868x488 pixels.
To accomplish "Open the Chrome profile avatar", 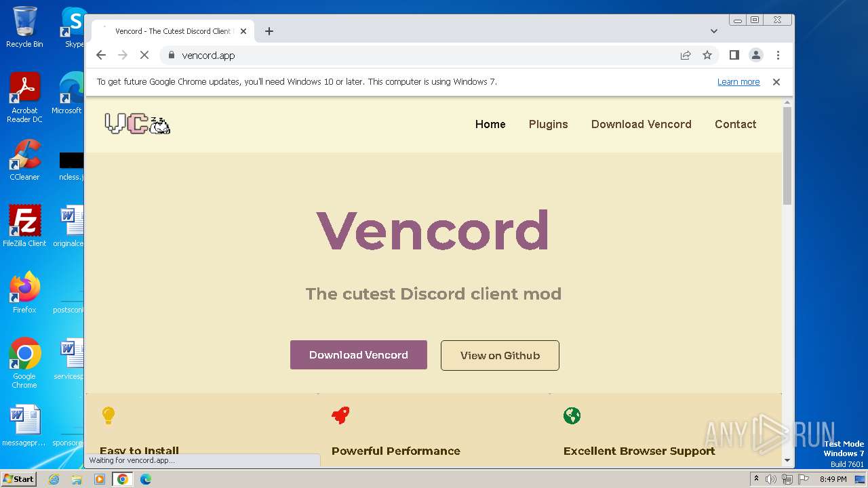I will pyautogui.click(x=756, y=56).
